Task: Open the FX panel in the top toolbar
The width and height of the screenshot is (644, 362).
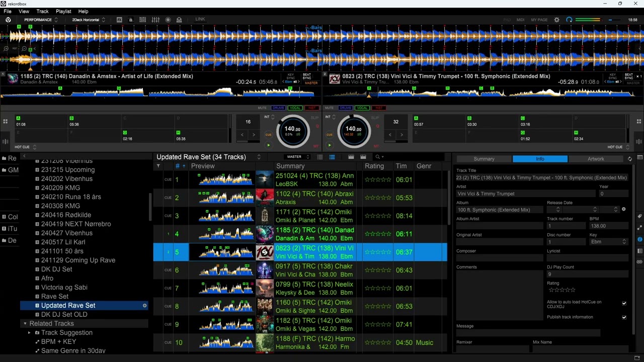Action: pos(119,20)
